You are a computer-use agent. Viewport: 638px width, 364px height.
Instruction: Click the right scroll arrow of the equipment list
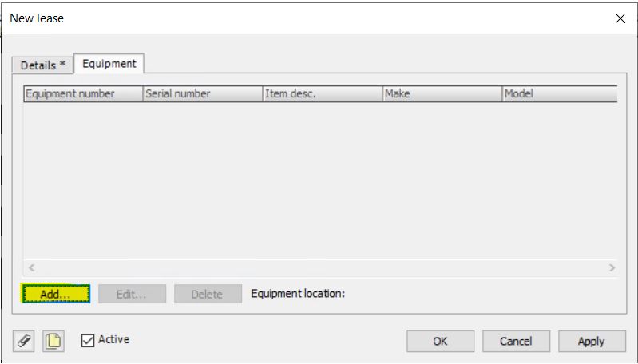(x=612, y=267)
